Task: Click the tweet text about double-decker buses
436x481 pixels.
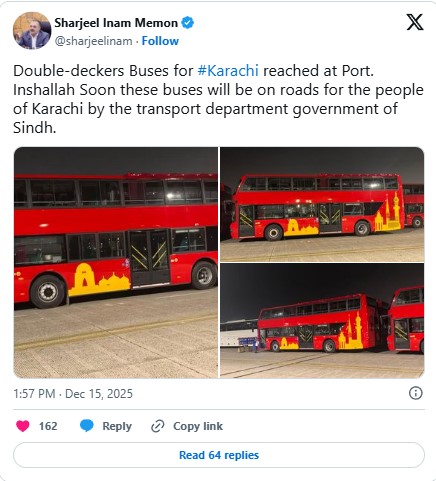Action: pos(218,99)
